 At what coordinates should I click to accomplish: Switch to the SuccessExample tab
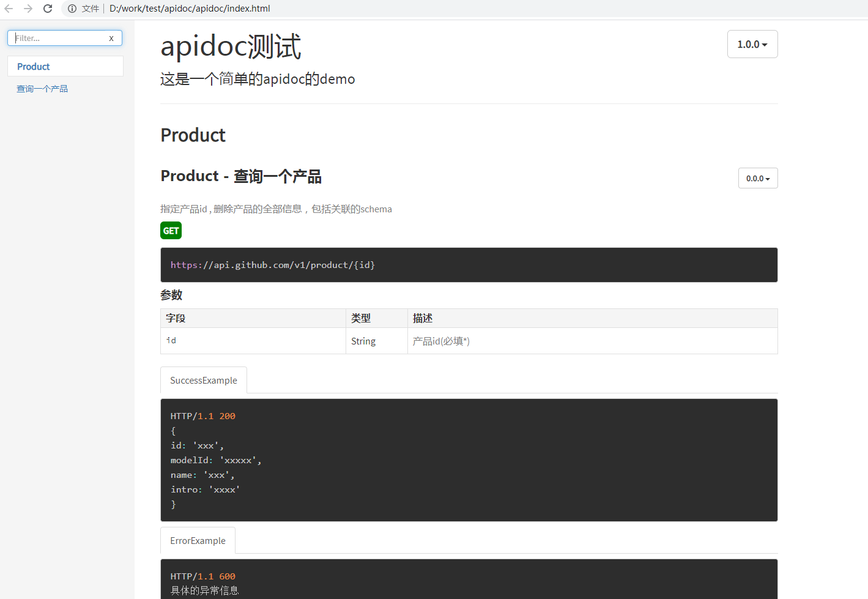pyautogui.click(x=204, y=380)
